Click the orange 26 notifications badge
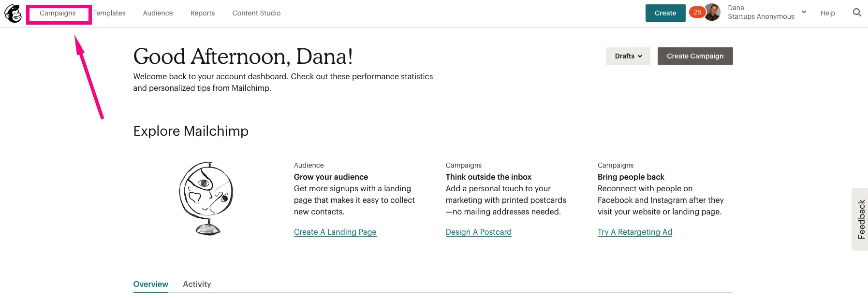The image size is (868, 298). click(697, 13)
